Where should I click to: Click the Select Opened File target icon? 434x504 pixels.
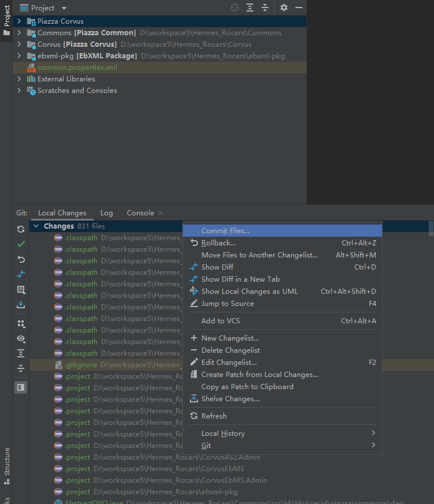pyautogui.click(x=235, y=8)
